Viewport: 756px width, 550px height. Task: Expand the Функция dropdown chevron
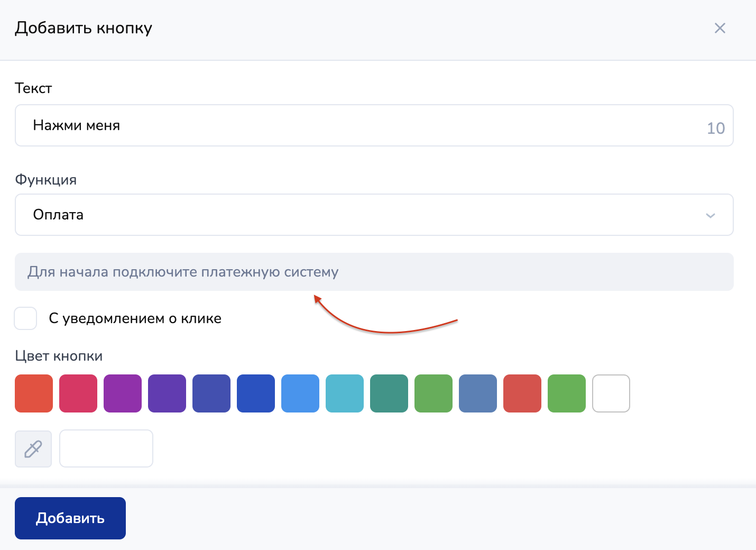710,215
